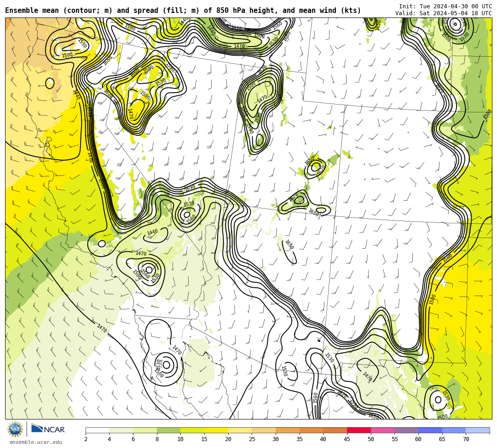497x448 pixels.
Task: Pick the pale 4–6 m colorbar segment
Action: click(121, 430)
